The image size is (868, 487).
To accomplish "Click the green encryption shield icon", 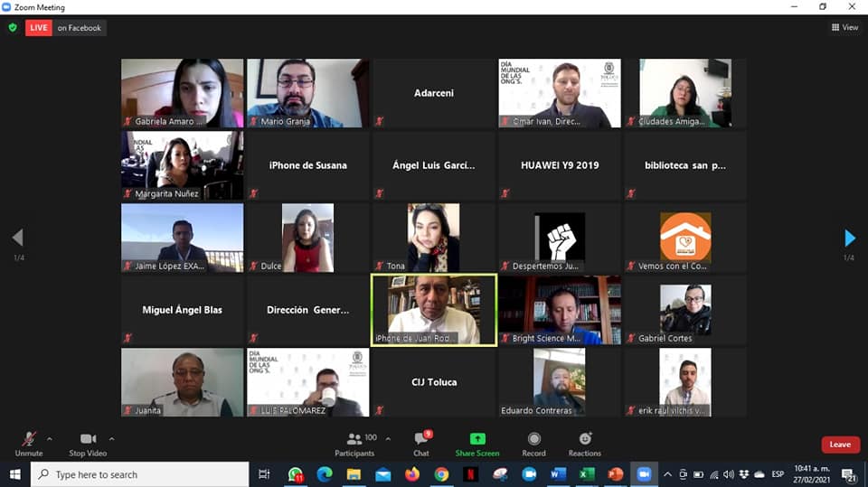I will click(13, 28).
